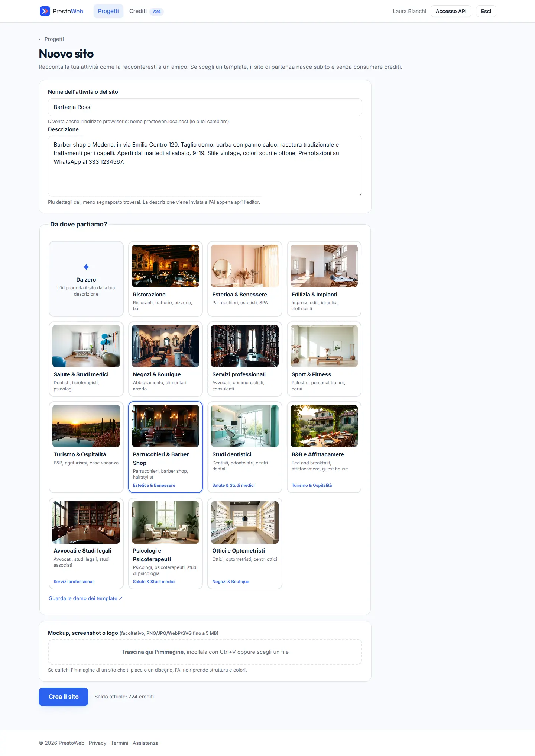The height and width of the screenshot is (756, 535).
Task: Open Guarda le demo dei template link
Action: coord(85,598)
